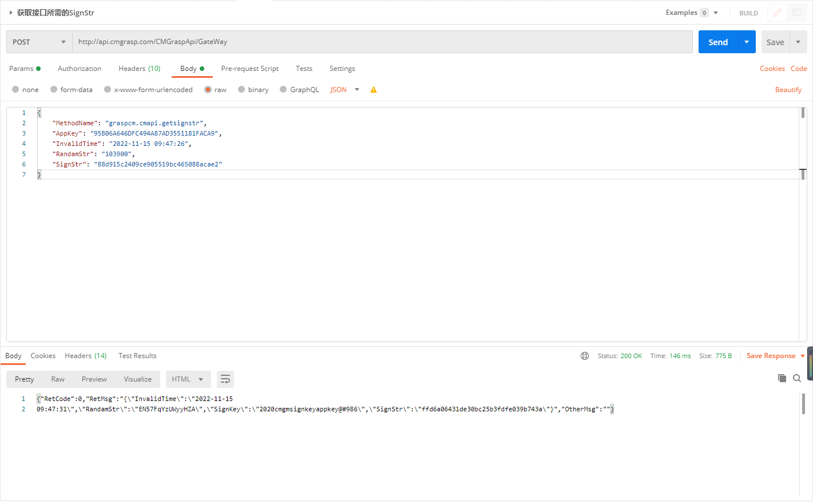This screenshot has height=504, width=813.
Task: Open the comments icon
Action: 796,13
